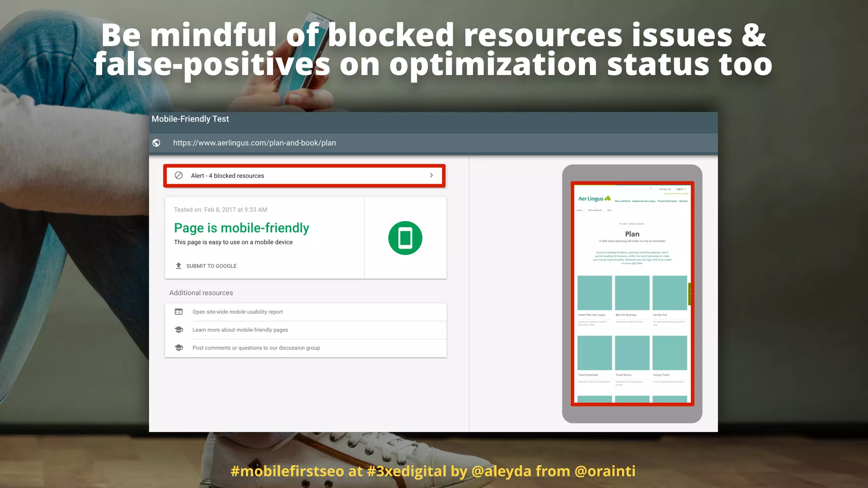Image resolution: width=868 pixels, height=488 pixels.
Task: Click the aerlingus.com URL input field
Action: 433,143
